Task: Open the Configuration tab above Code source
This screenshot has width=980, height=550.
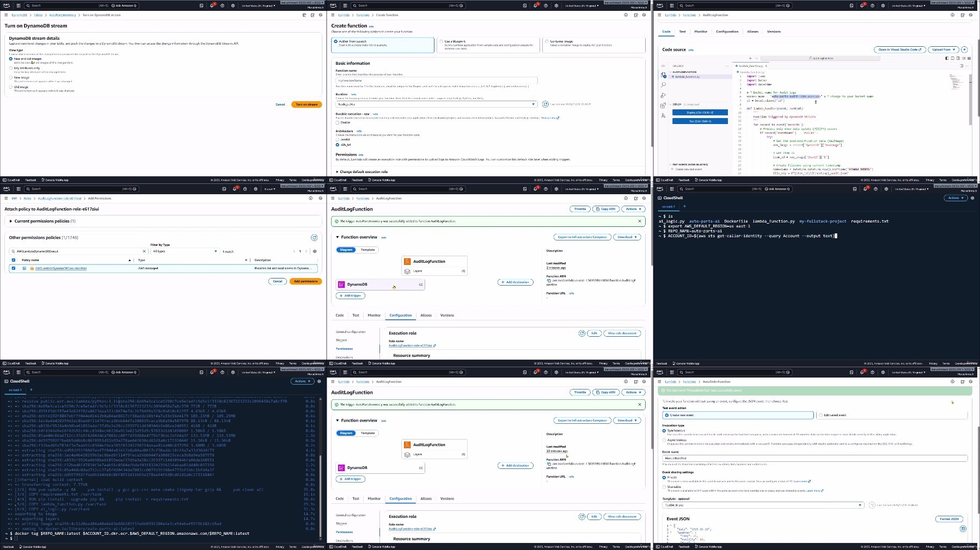Action: (x=727, y=32)
